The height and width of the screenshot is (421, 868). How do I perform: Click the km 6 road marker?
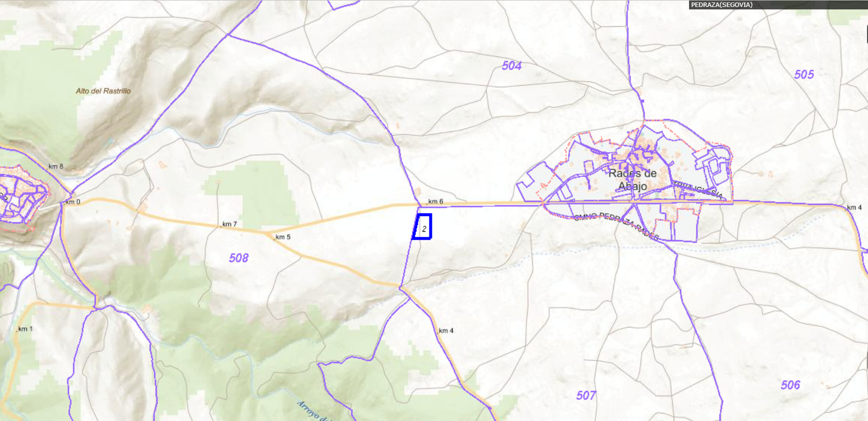coord(435,202)
